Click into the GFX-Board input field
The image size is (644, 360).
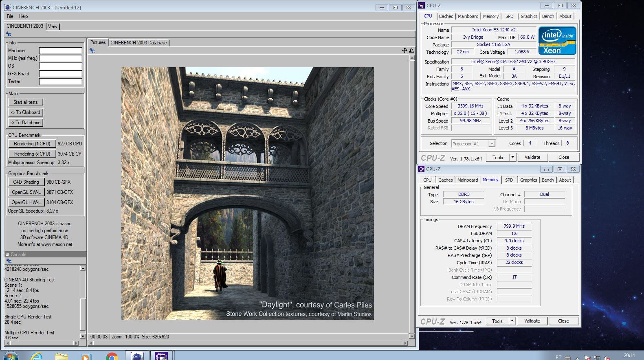[60, 74]
